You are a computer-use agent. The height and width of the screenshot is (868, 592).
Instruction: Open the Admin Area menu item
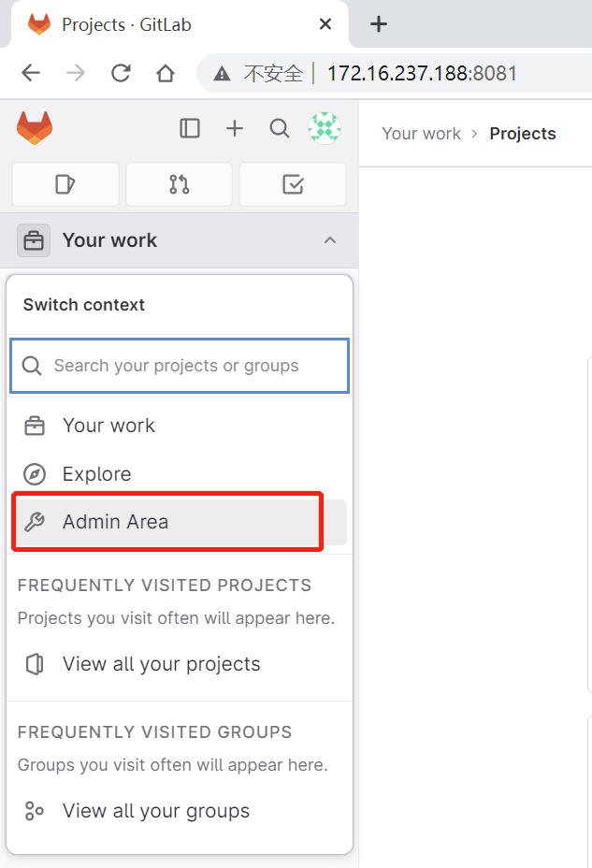pos(115,522)
